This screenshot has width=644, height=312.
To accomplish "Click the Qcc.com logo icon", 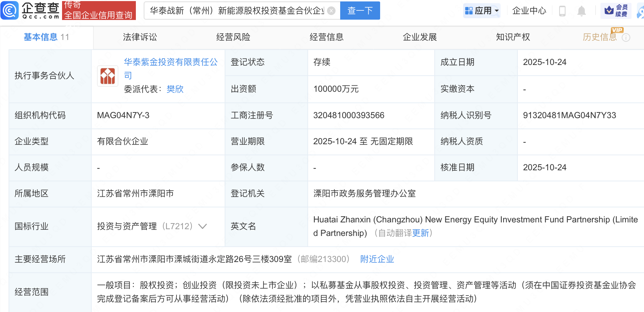I will pos(10,10).
